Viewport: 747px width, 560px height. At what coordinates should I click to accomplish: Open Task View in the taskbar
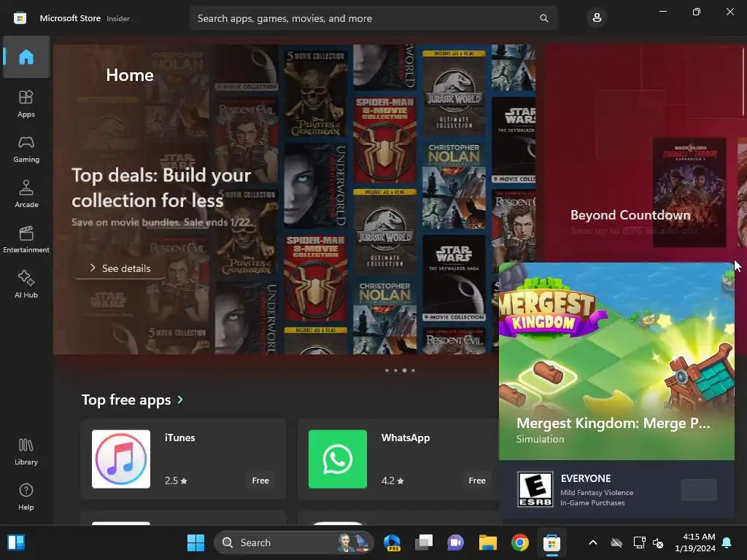point(424,542)
